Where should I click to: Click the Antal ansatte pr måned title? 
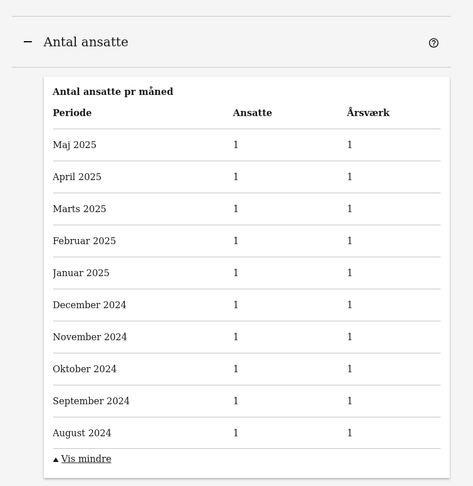(113, 91)
